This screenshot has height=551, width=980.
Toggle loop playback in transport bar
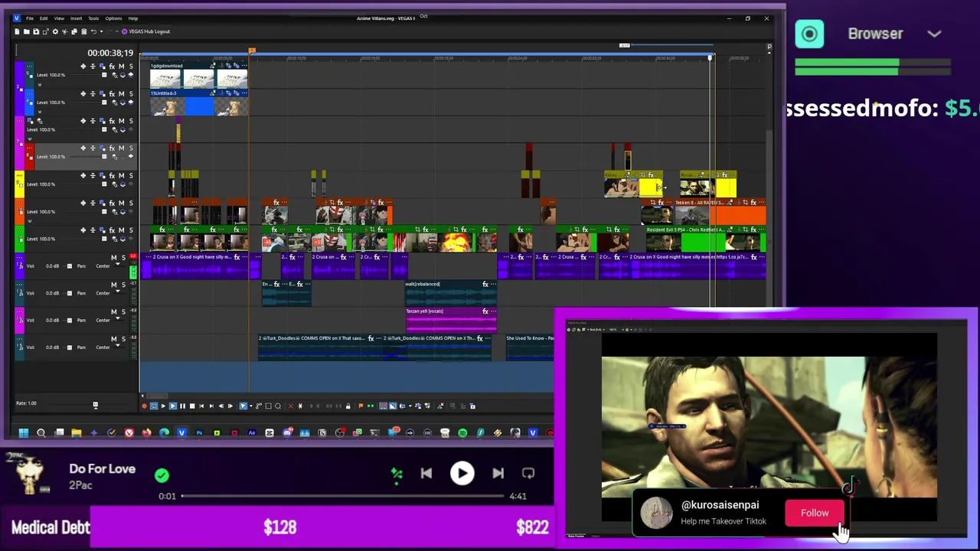(x=154, y=406)
